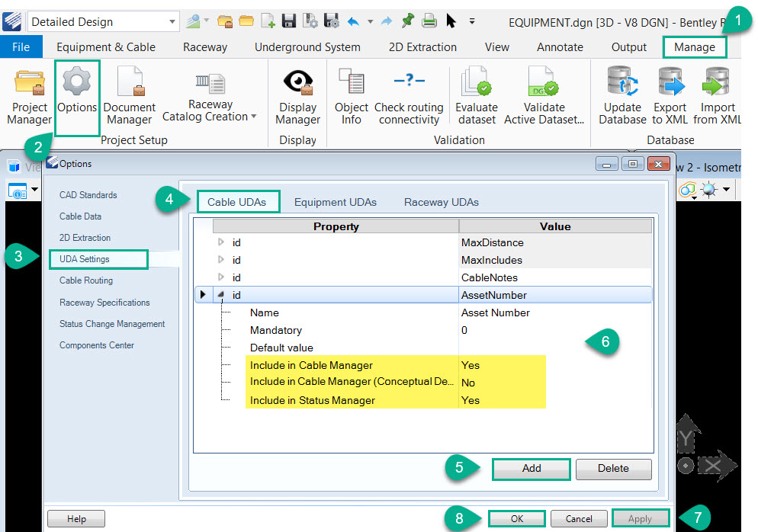Select CAD Standards in the Options sidebar

point(88,194)
